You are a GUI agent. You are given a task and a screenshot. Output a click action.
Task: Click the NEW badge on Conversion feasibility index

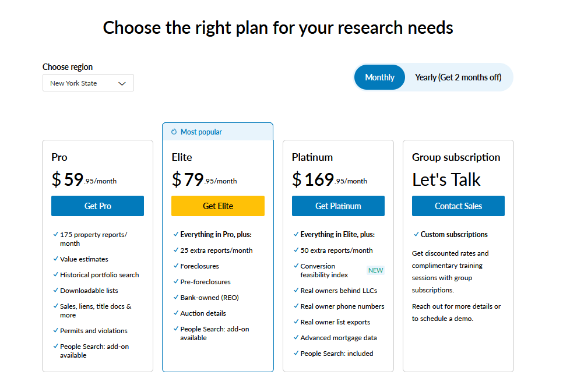375,270
